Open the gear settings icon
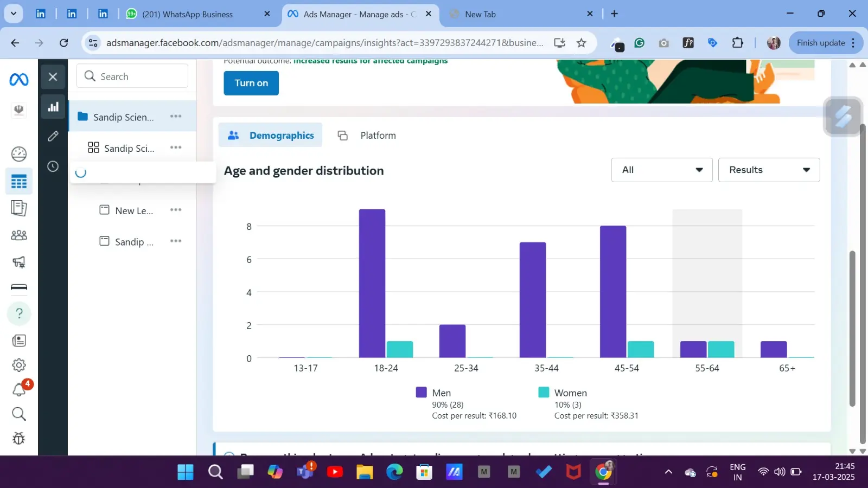 (x=19, y=365)
